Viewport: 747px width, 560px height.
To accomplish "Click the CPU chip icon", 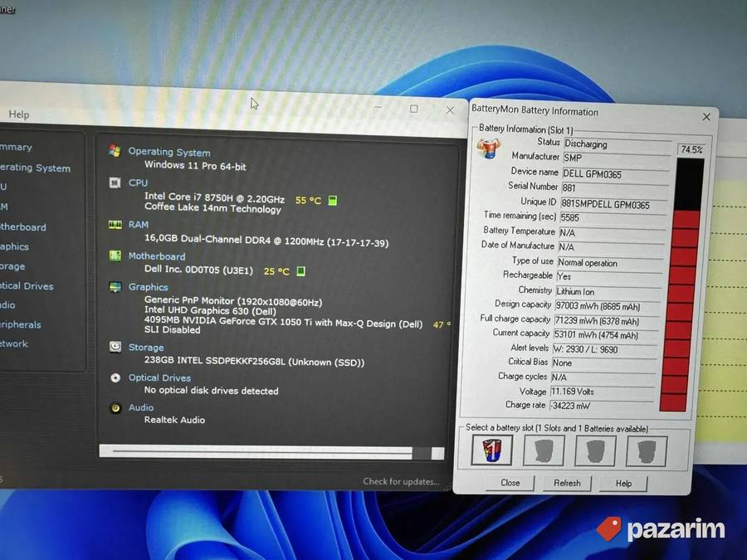I will click(115, 183).
